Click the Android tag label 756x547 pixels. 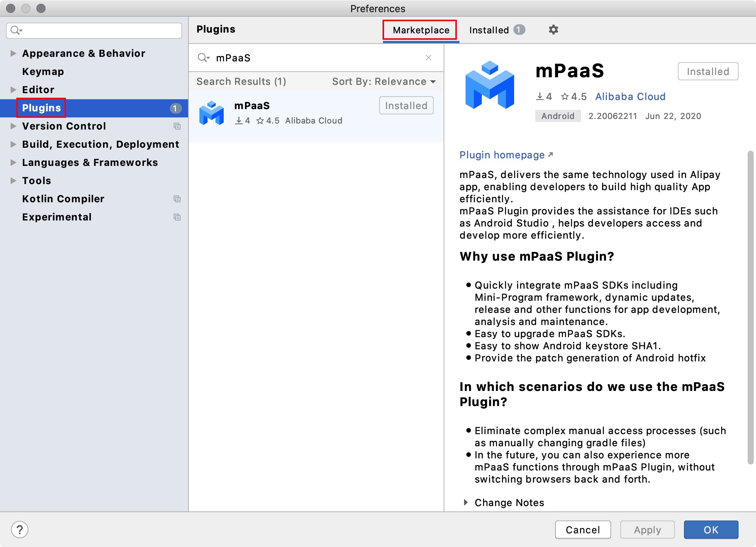tap(558, 116)
